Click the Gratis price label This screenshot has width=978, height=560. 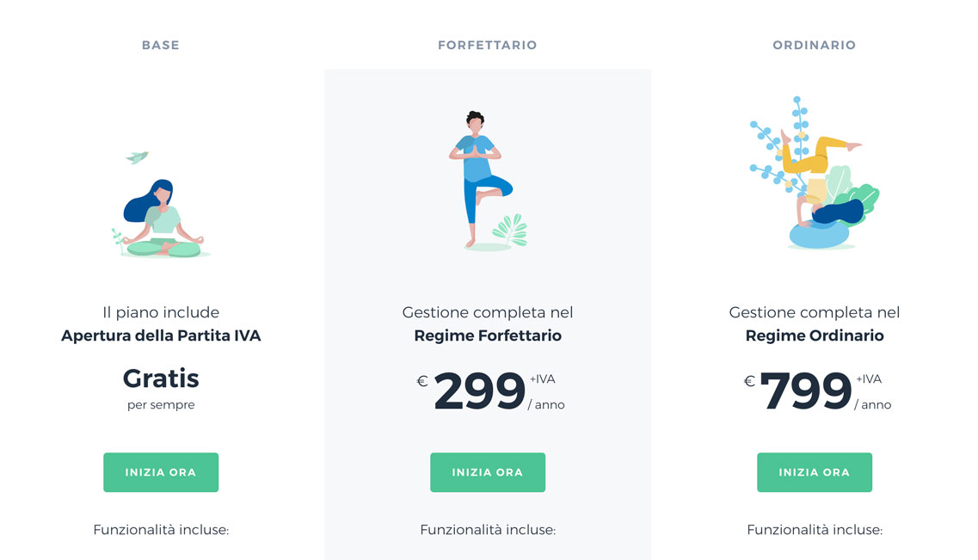tap(161, 378)
